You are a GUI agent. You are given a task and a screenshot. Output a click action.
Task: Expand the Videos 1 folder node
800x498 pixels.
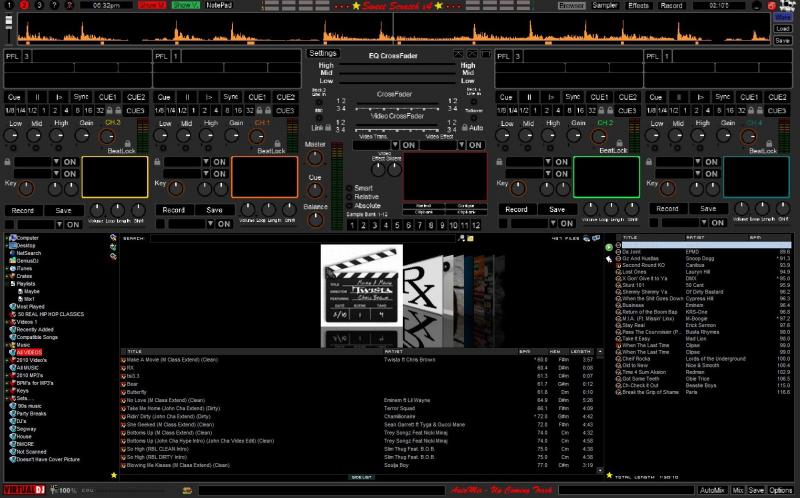point(7,322)
